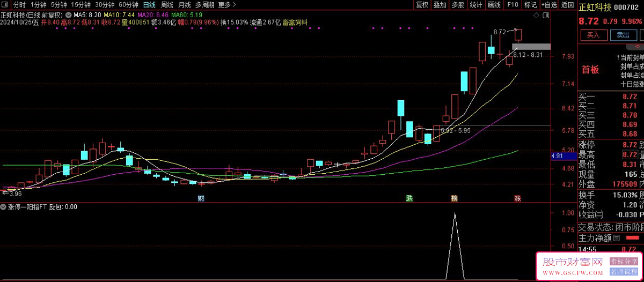Select the MA5: 8.20 label
644x282 pixels.
click(86, 14)
